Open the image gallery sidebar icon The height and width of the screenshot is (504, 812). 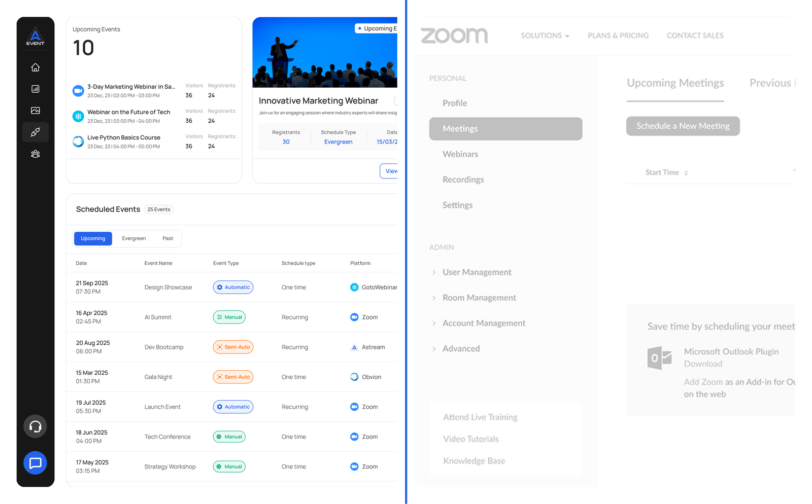(35, 111)
